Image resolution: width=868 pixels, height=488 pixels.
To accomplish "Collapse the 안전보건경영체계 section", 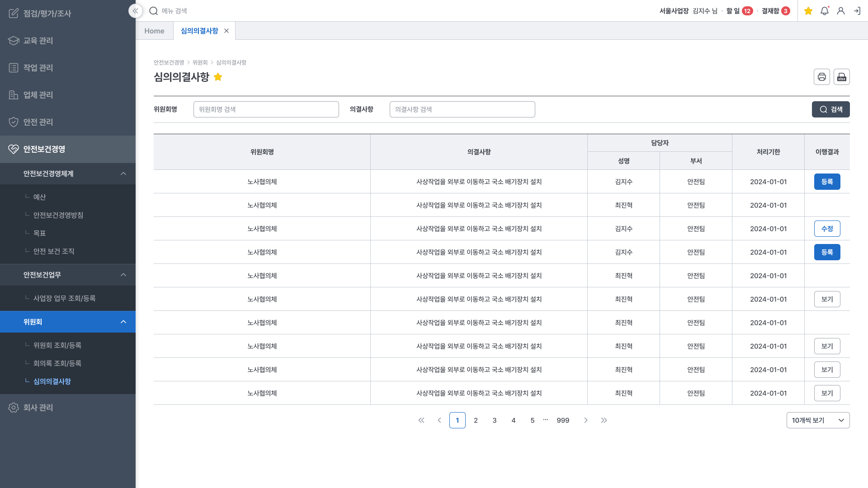I will click(x=123, y=174).
